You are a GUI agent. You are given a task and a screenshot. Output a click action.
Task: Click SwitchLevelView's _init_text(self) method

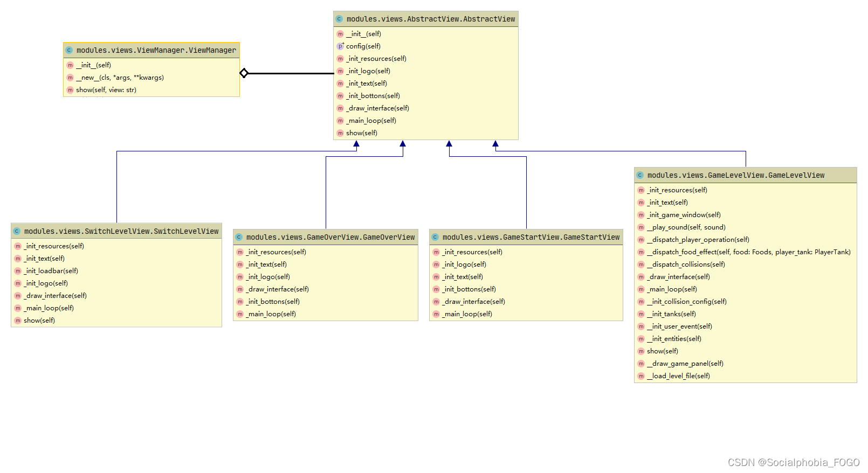point(44,259)
